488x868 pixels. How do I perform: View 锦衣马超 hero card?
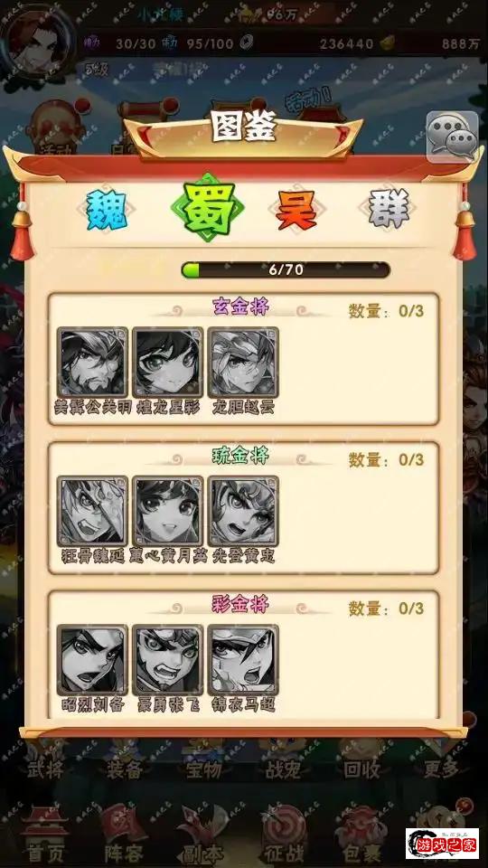tap(243, 660)
